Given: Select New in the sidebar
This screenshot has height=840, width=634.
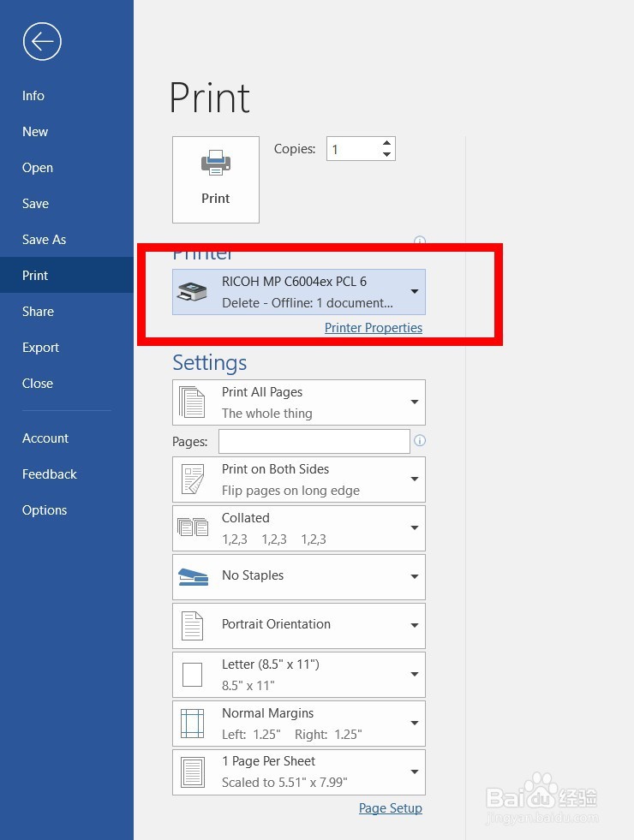Looking at the screenshot, I should (35, 131).
